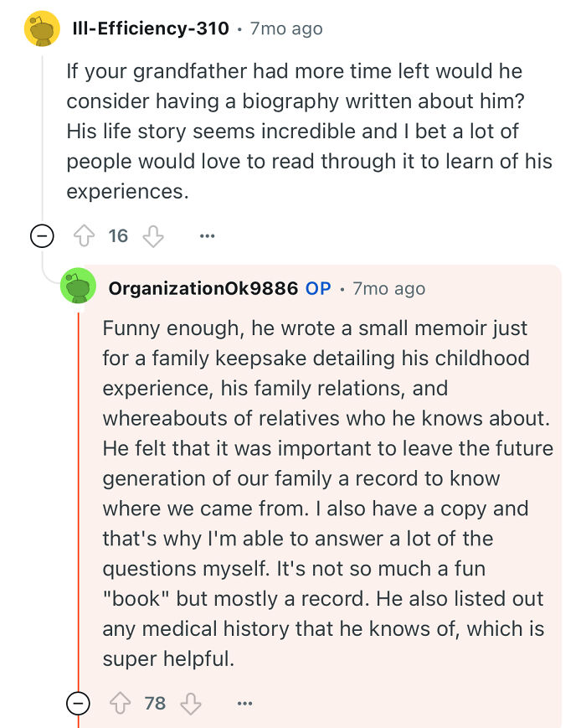Upvote Ill-Efficiency-310's comment
This screenshot has height=728, width=586.
pyautogui.click(x=83, y=235)
